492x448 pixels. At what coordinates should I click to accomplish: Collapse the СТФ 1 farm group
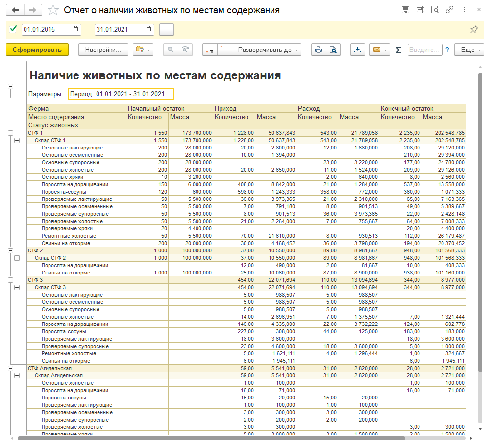click(10, 133)
